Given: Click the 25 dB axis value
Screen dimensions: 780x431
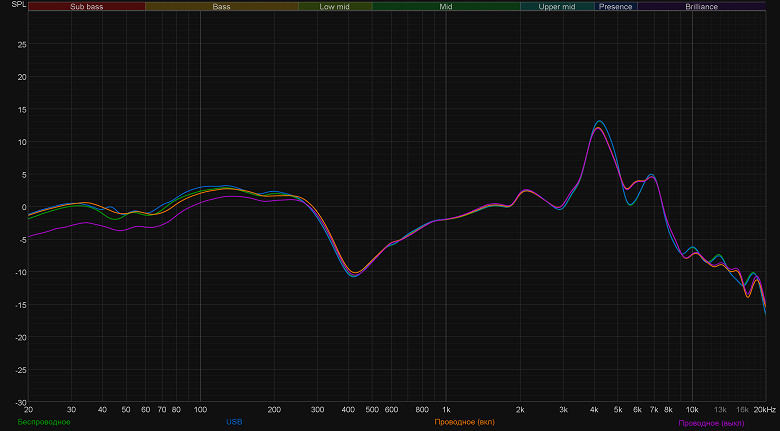Looking at the screenshot, I should point(22,44).
